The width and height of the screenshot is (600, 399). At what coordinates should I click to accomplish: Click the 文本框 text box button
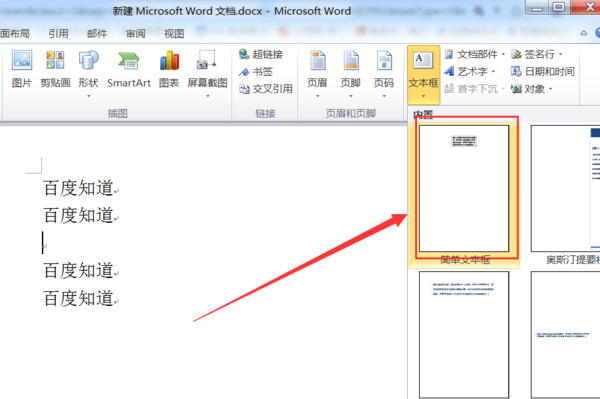pyautogui.click(x=423, y=74)
